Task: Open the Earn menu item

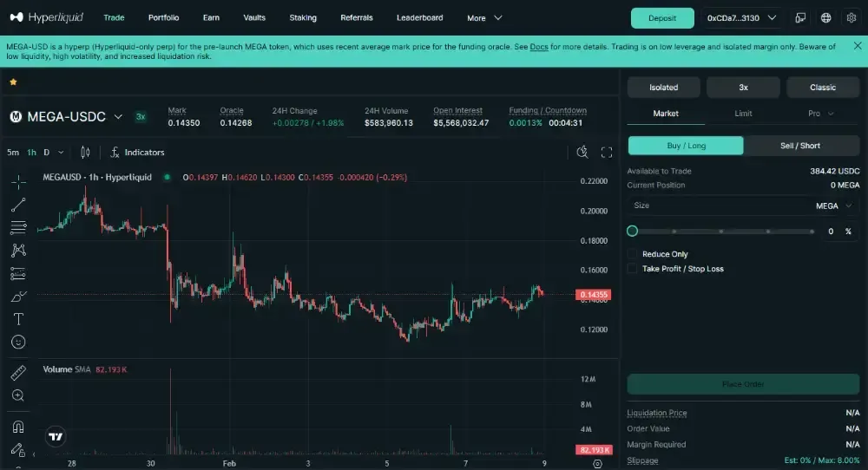Action: pos(211,17)
